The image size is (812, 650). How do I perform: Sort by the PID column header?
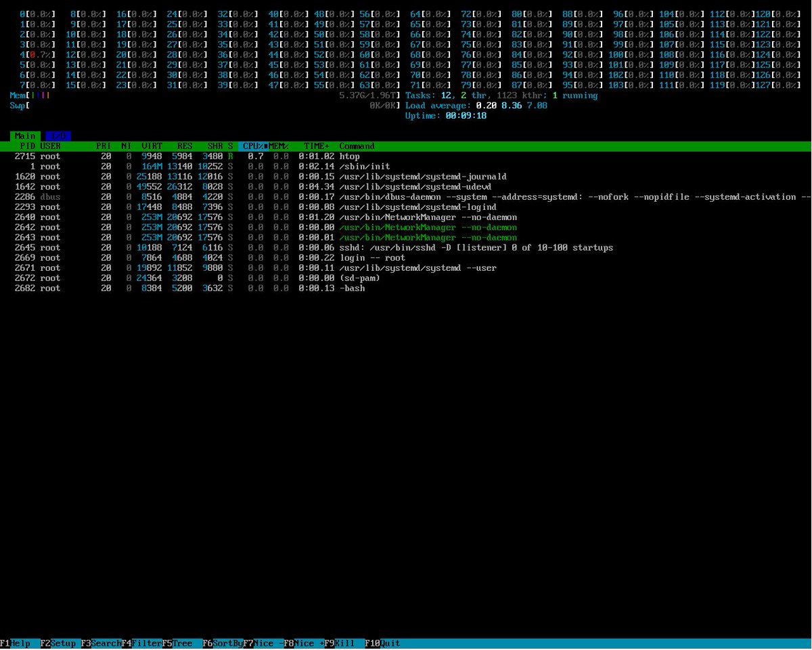(28, 146)
